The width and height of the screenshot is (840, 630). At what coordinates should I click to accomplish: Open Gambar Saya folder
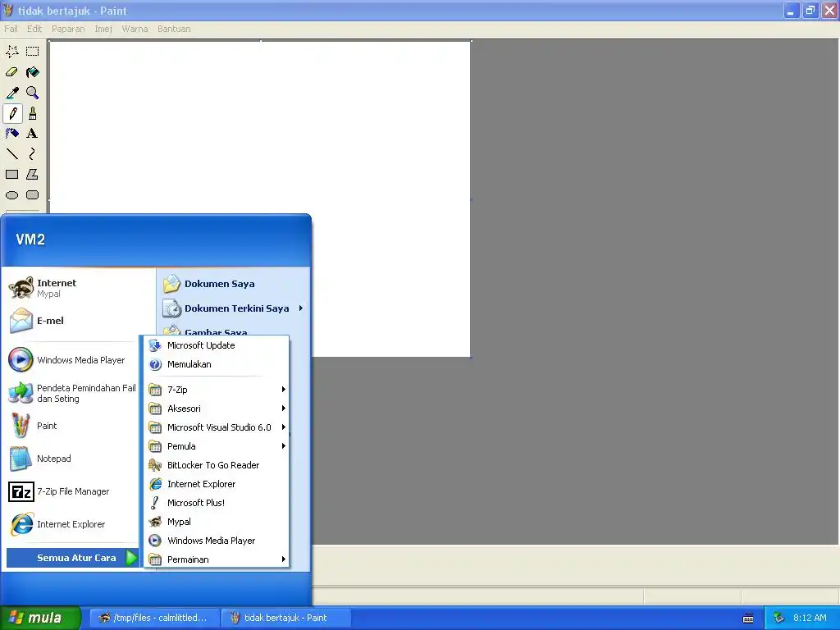point(233,329)
